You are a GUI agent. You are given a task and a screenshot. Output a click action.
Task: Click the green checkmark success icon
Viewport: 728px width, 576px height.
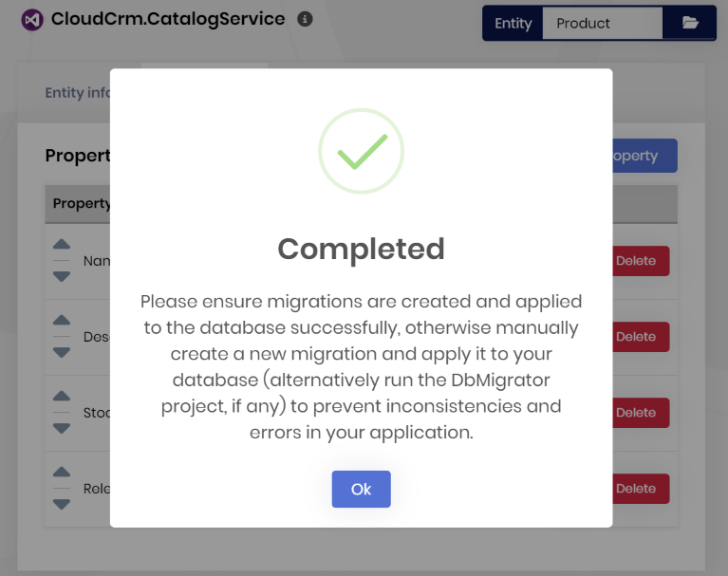click(361, 152)
